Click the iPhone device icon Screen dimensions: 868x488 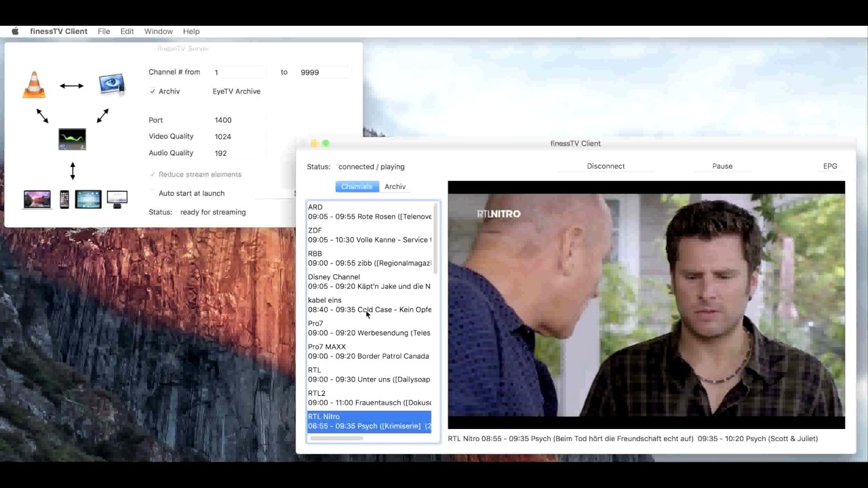tap(64, 199)
